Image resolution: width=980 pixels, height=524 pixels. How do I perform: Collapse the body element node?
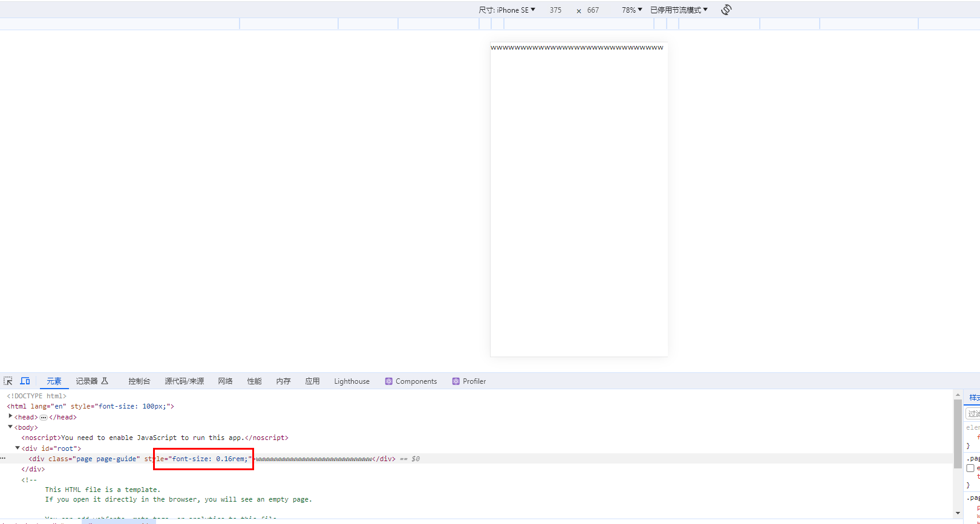pyautogui.click(x=10, y=427)
